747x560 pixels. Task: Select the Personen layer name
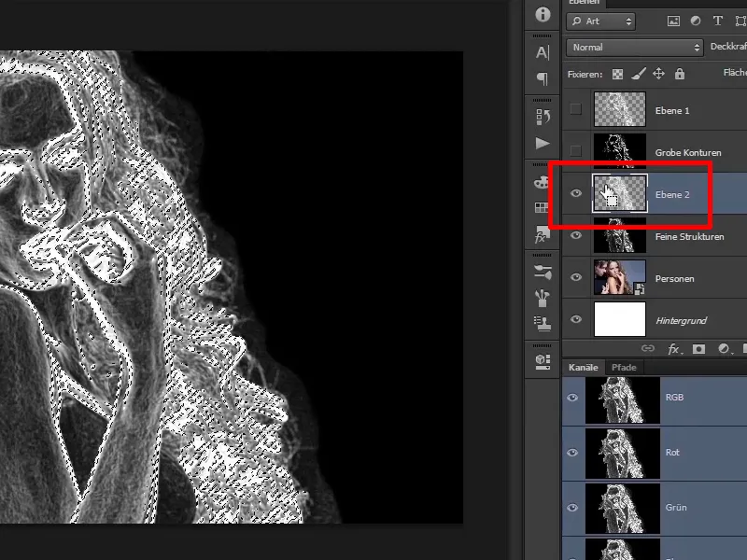[x=674, y=278]
